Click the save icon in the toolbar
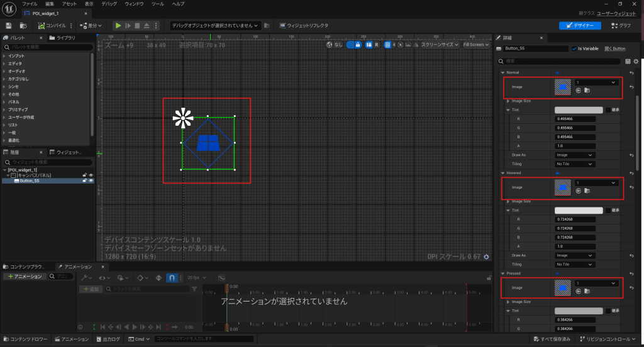The width and height of the screenshot is (644, 347). (x=9, y=26)
